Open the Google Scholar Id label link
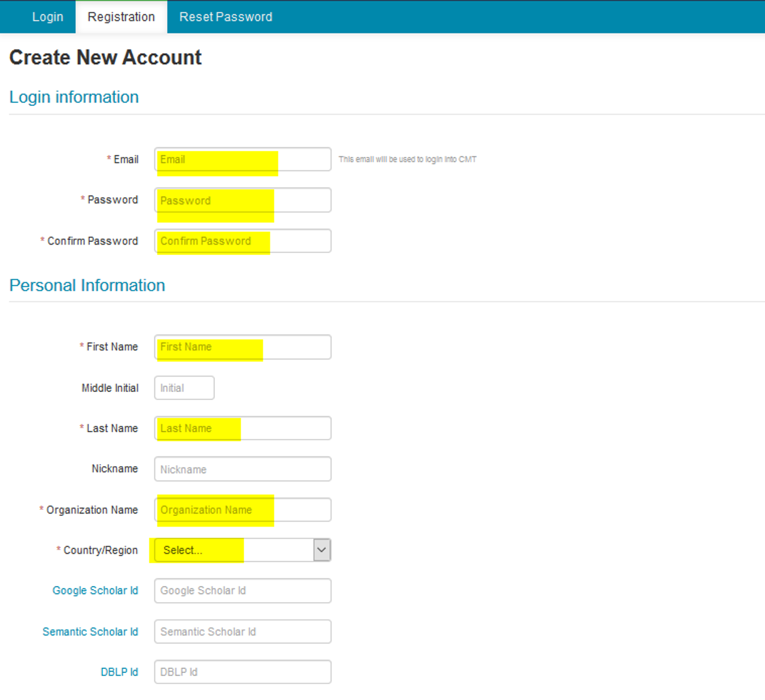 [x=95, y=591]
